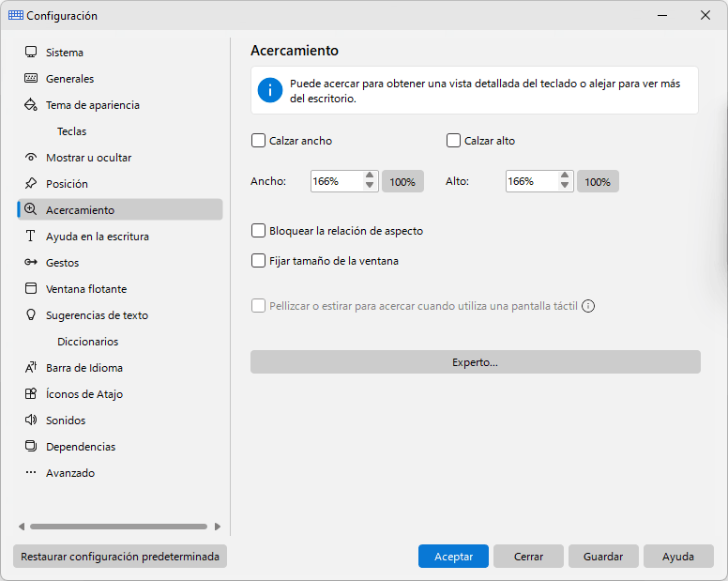Viewport: 728px width, 581px height.
Task: Check Fijar tamaño de la ventana
Action: tap(258, 261)
